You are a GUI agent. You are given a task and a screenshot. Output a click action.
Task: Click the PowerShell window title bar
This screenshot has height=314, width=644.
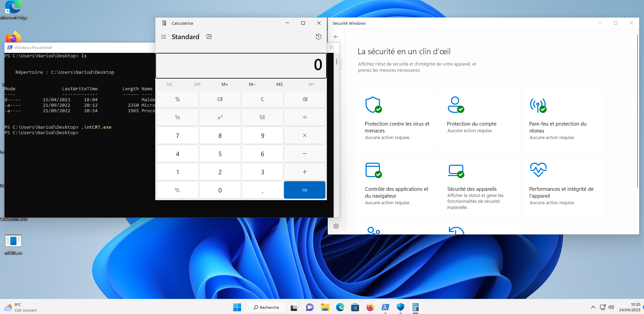pos(80,48)
